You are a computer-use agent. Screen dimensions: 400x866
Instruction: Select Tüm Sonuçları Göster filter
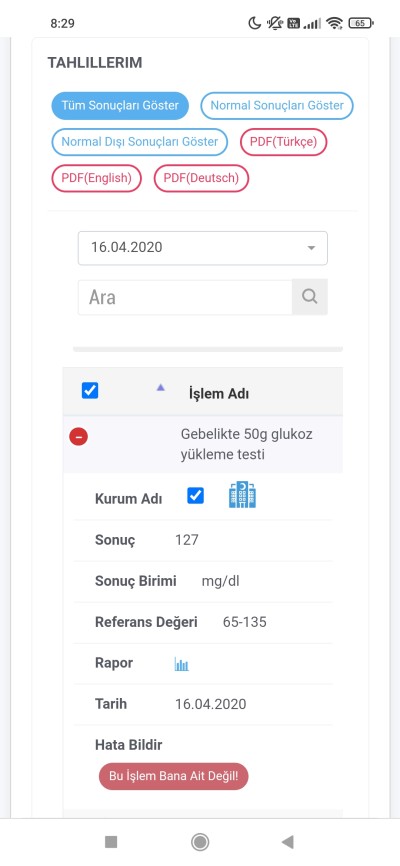[120, 105]
